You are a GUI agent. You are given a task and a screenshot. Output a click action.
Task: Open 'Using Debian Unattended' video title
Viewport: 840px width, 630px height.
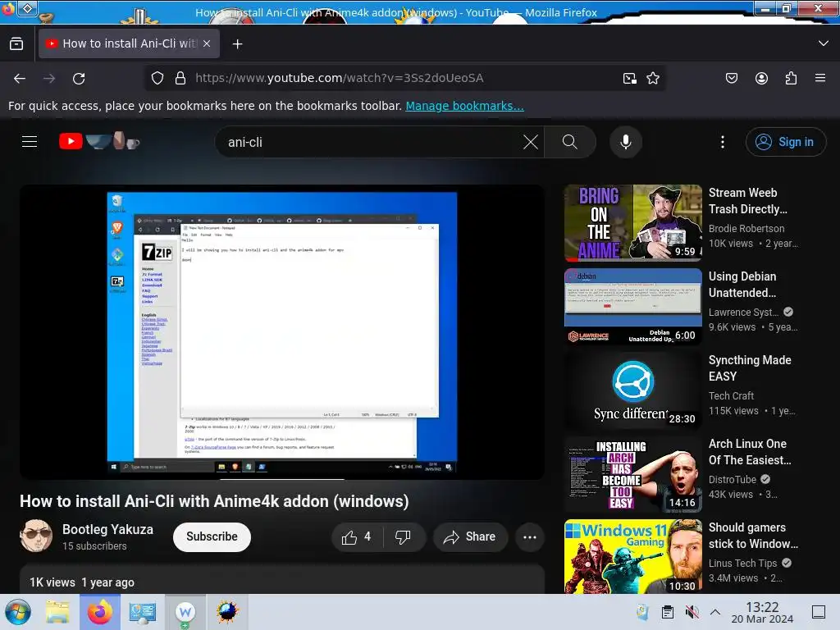tap(742, 285)
